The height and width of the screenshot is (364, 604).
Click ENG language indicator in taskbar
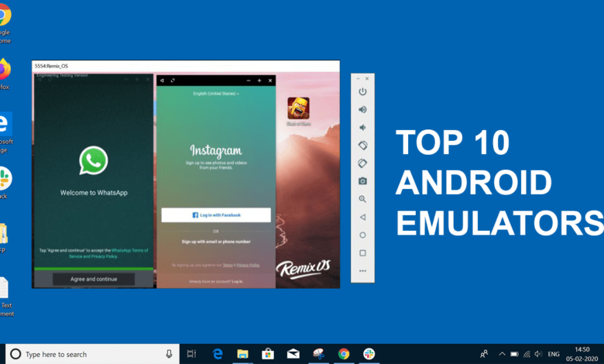click(x=554, y=354)
